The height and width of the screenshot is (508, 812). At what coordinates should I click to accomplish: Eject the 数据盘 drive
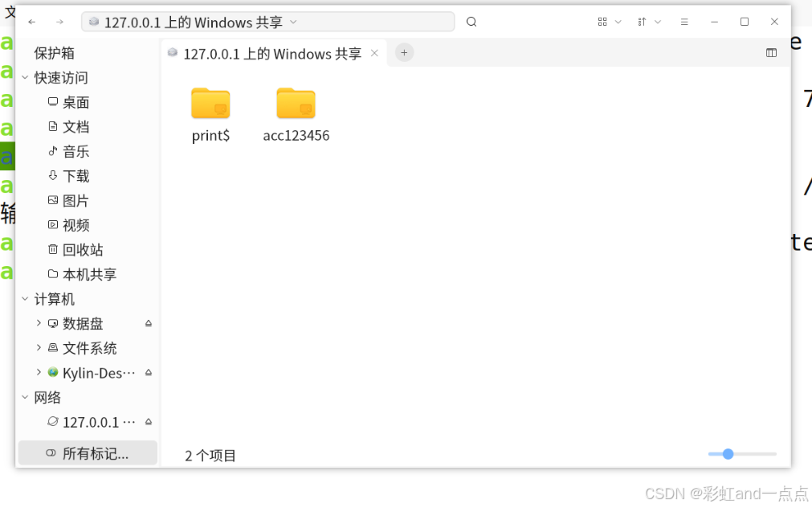tap(149, 323)
